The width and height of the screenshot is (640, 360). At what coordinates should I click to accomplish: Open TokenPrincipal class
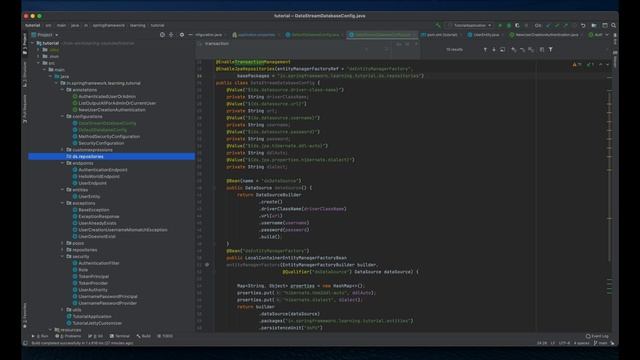[91, 276]
